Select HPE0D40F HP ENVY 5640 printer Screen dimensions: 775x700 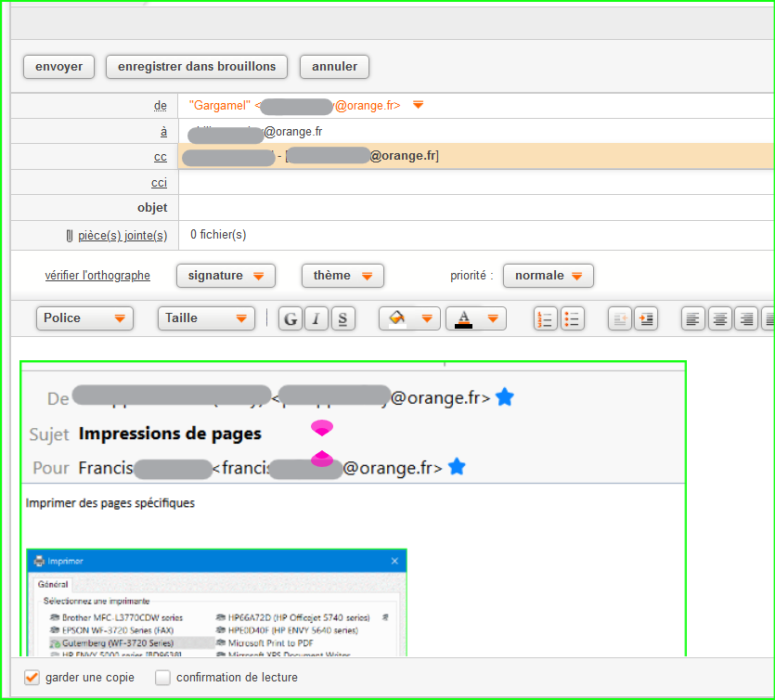(x=287, y=630)
